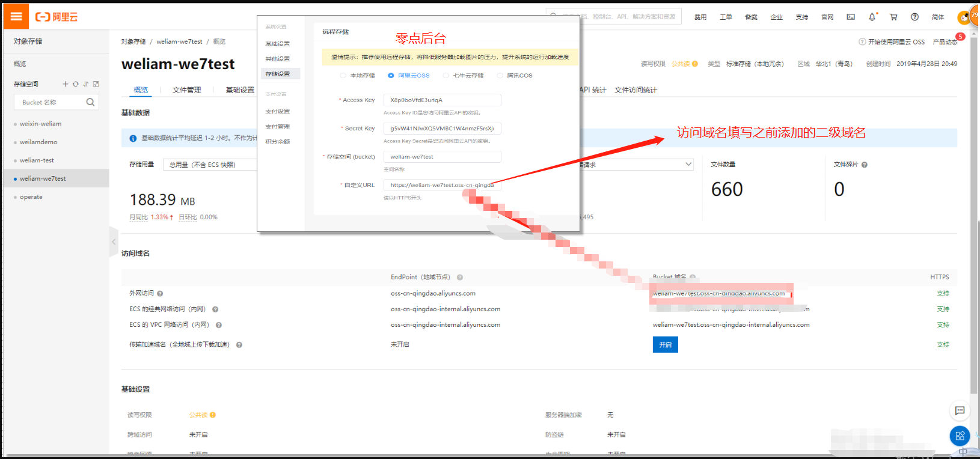This screenshot has width=980, height=459.
Task: Open the blue floating tools button
Action: (960, 436)
